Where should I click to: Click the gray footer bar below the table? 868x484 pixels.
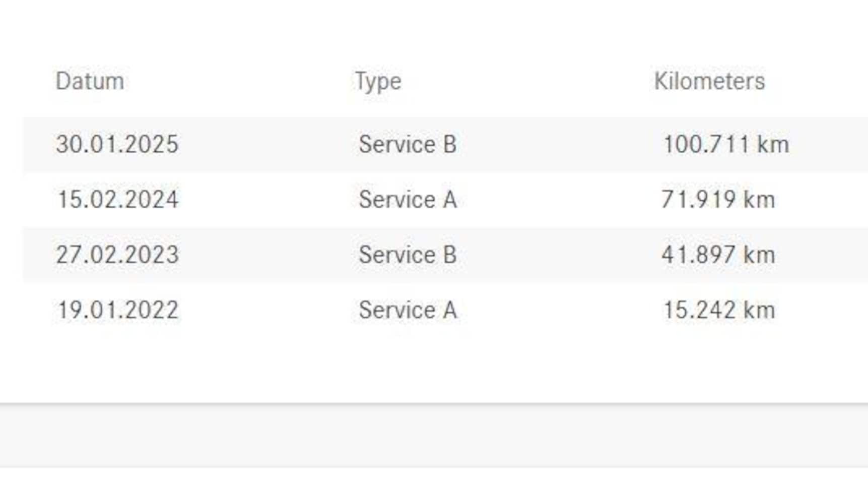433,436
